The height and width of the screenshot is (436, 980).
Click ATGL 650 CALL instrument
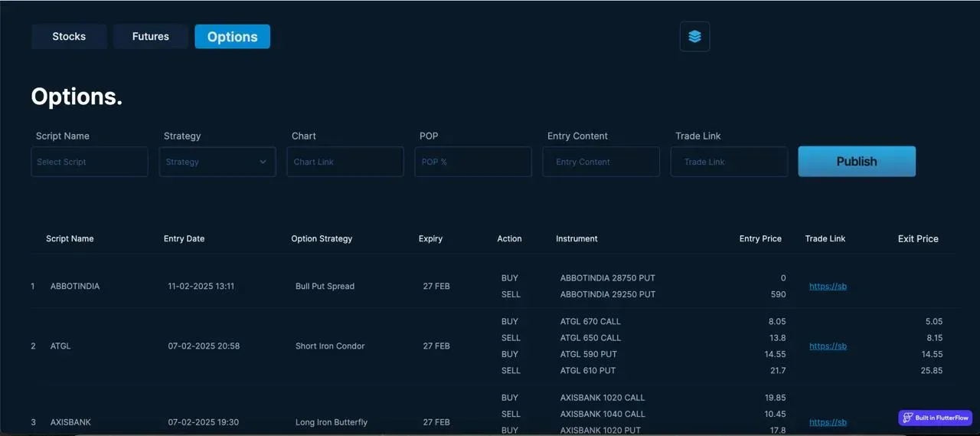click(x=590, y=337)
